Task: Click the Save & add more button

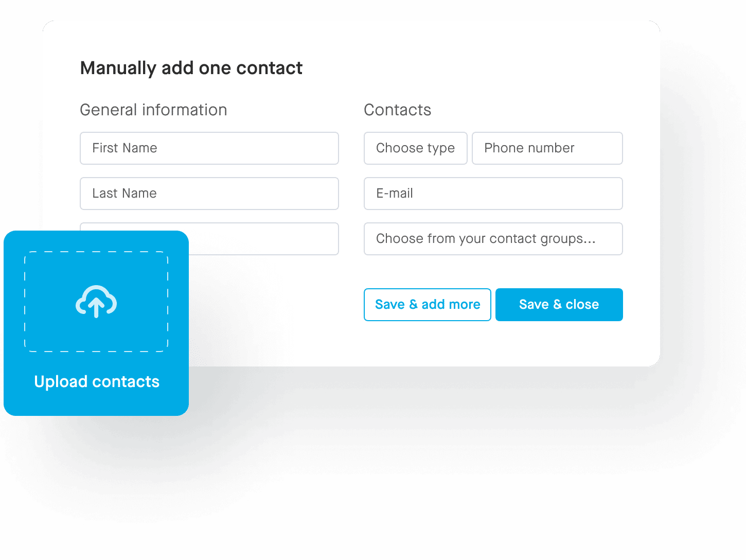Action: pos(427,304)
